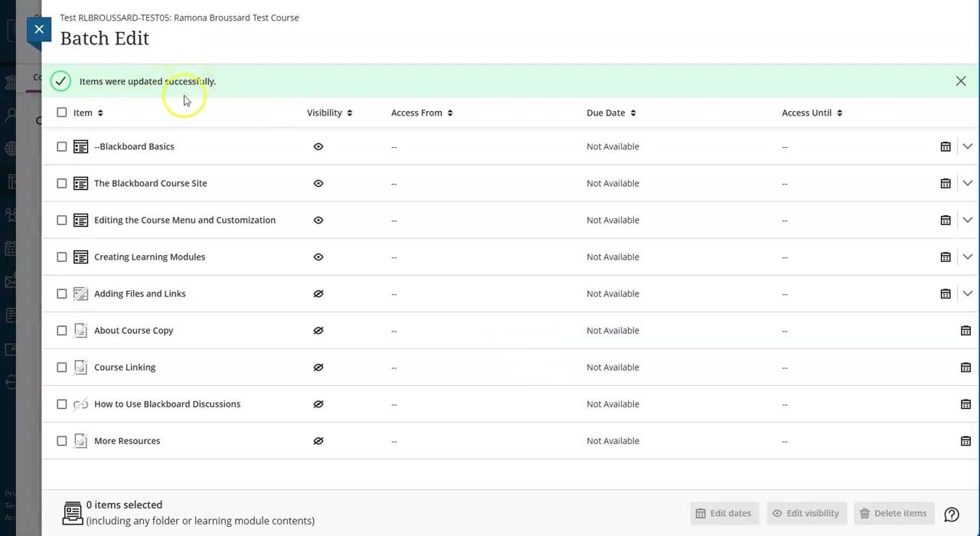Sort by the Visibility column
Viewport: 980px width, 536px height.
click(x=330, y=113)
